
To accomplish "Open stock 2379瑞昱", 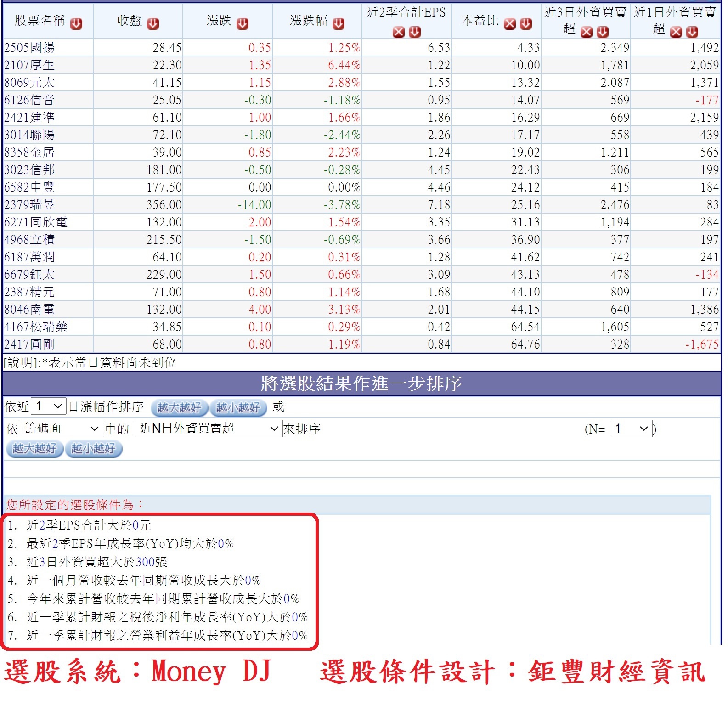I will tap(29, 205).
